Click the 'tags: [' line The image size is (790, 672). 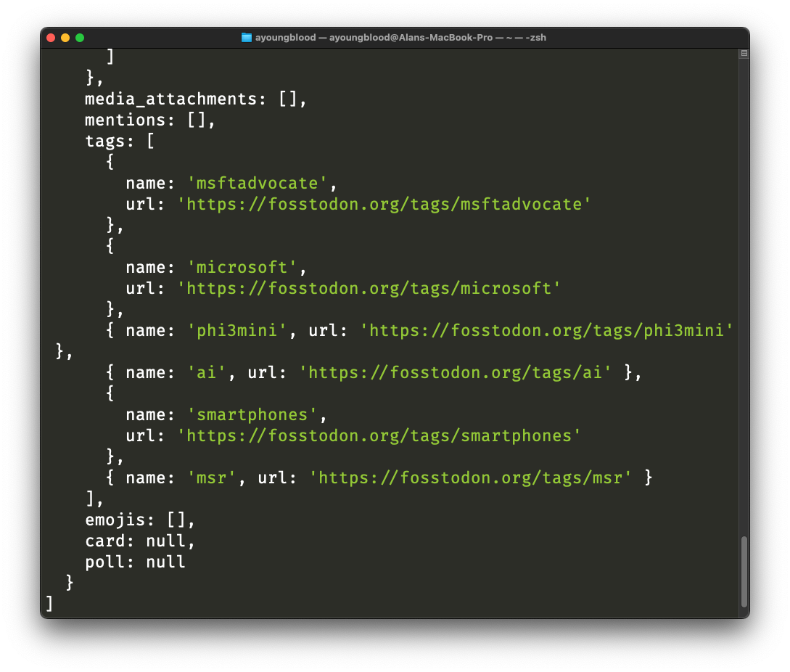(120, 142)
